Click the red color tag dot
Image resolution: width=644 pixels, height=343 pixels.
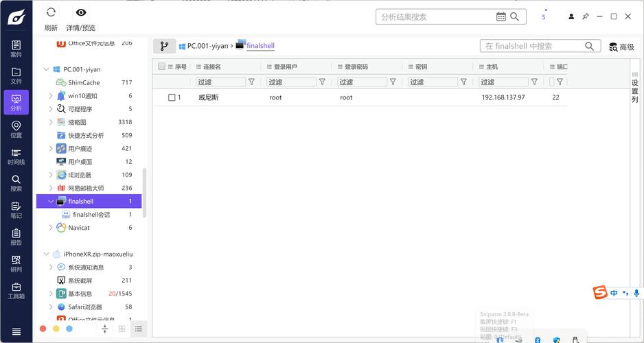[x=43, y=329]
